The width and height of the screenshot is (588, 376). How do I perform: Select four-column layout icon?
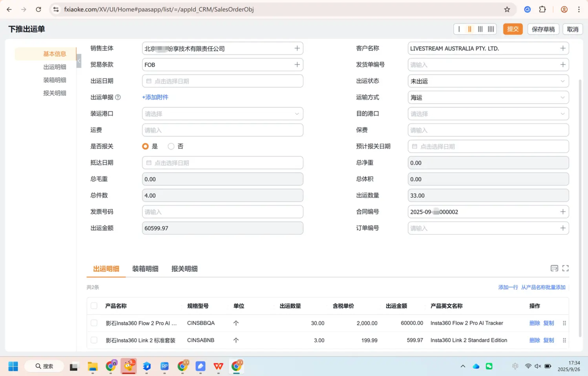coord(491,29)
